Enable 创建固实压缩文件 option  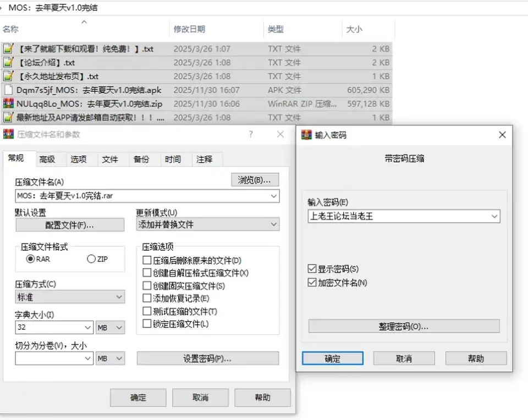(147, 286)
